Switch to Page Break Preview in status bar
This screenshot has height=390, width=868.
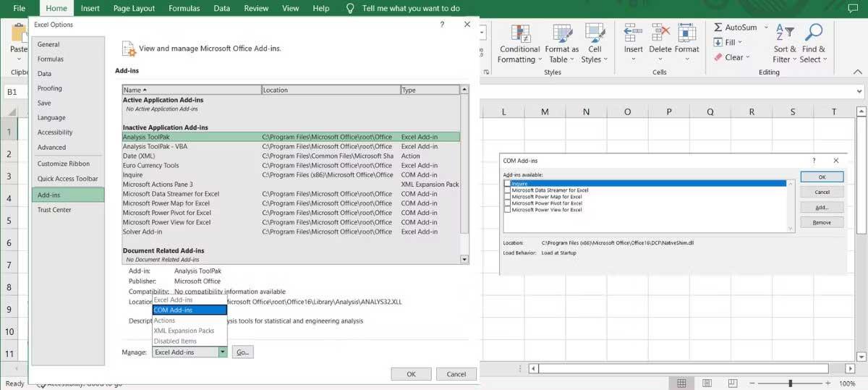733,383
